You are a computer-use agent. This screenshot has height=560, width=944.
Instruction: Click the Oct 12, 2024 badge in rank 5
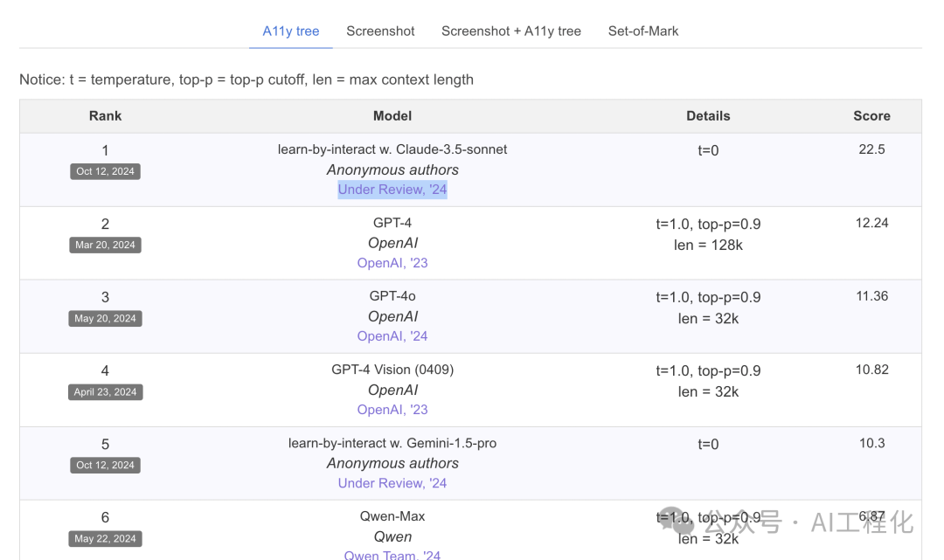pos(106,465)
